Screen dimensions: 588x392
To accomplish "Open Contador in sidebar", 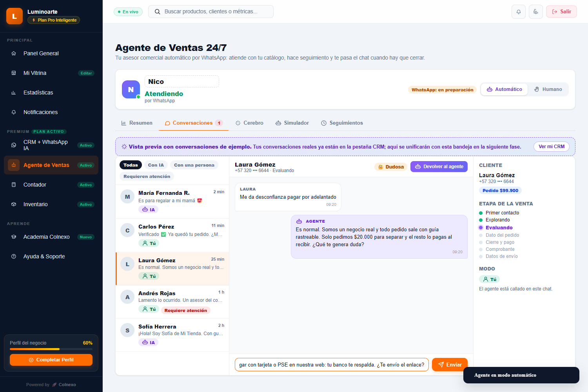I will tap(51, 185).
